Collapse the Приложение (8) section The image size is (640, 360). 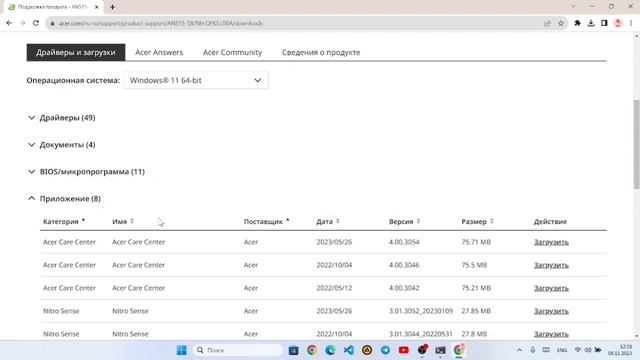64,199
